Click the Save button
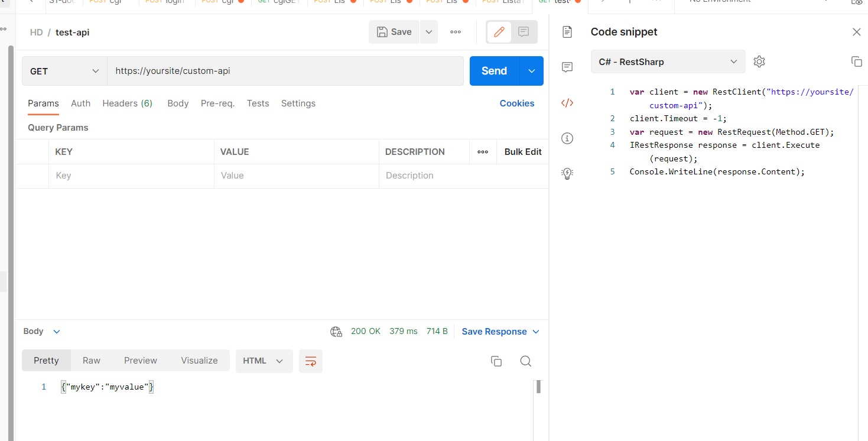The height and width of the screenshot is (441, 868). click(394, 32)
